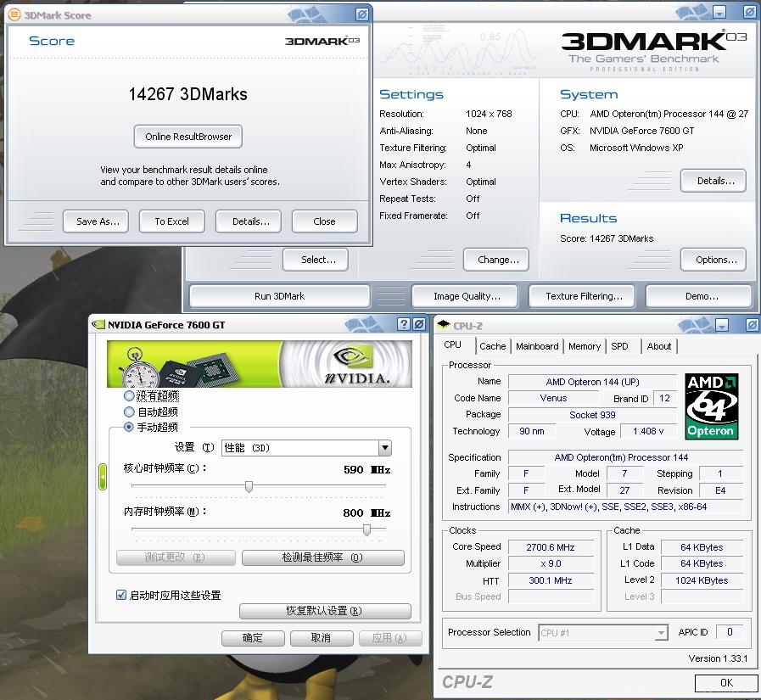Screen dimensions: 761x700
Task: Click the CPU-Z title bar icon
Action: pos(444,325)
